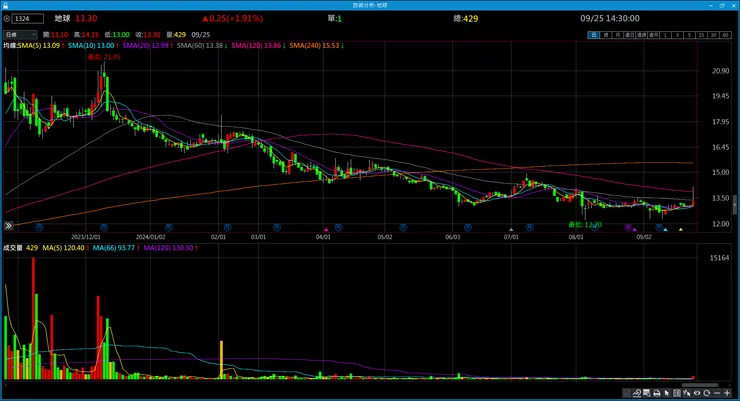
Task: Click the lock icon in title bar
Action: [5, 5]
